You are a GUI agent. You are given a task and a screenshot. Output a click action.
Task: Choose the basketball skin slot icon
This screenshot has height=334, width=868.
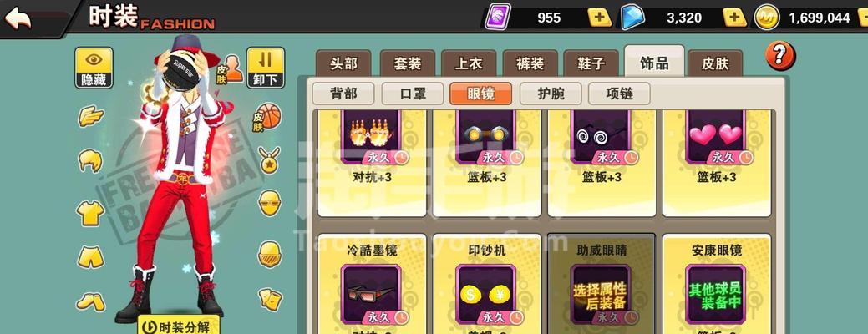pos(269,116)
